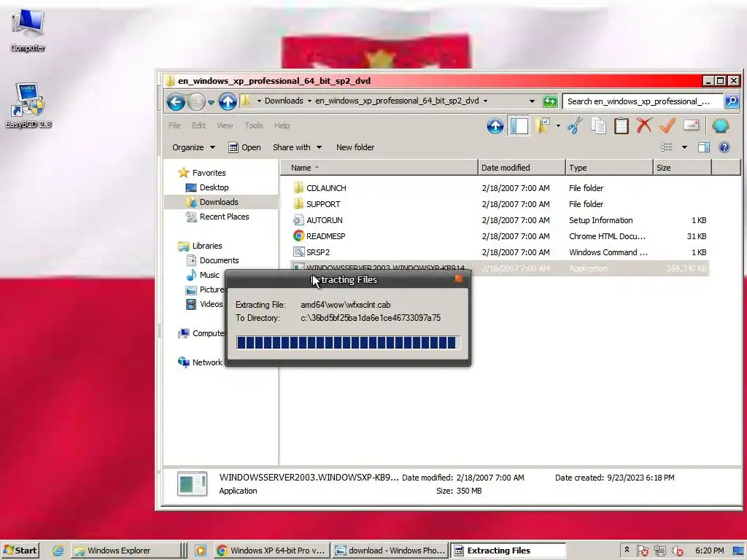Viewport: 747px width, 560px height.
Task: Open the Help menu
Action: pos(282,125)
